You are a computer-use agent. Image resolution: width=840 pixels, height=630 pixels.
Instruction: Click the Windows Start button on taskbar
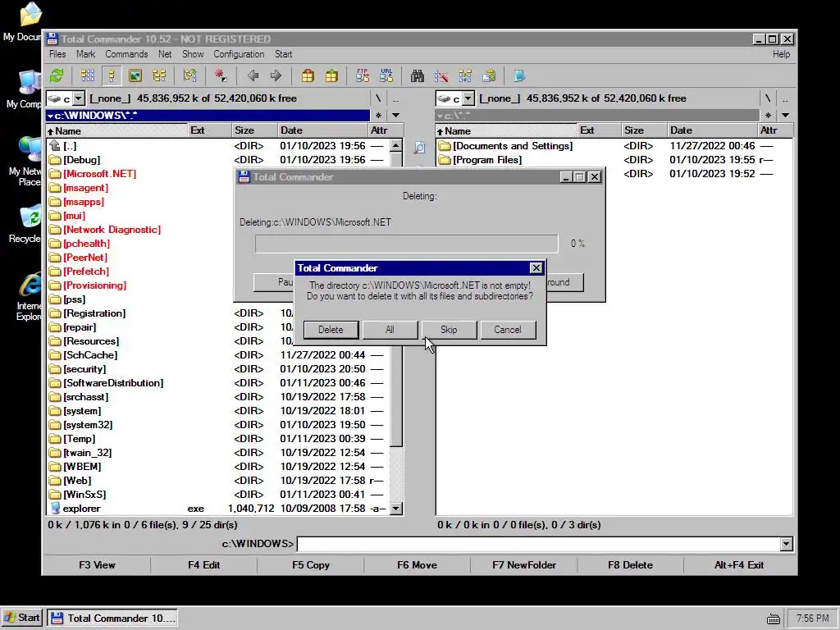point(21,618)
